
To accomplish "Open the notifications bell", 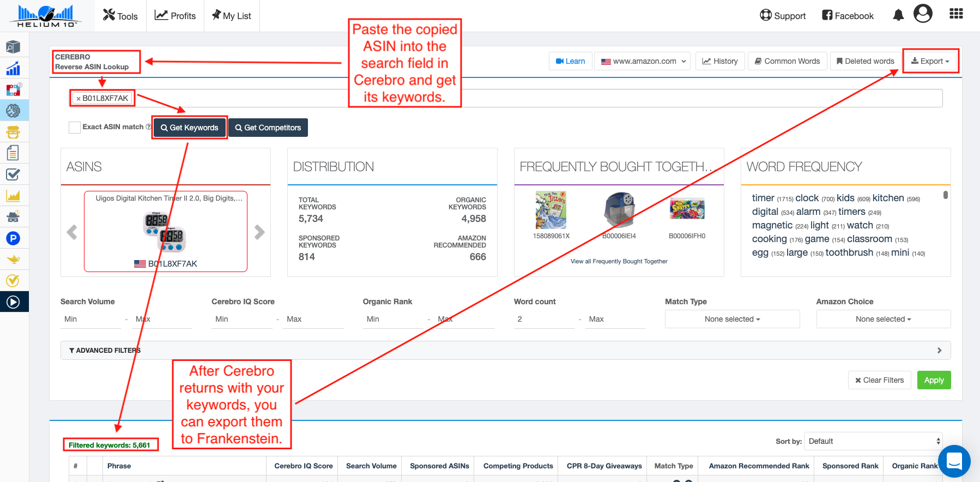I will (x=898, y=15).
